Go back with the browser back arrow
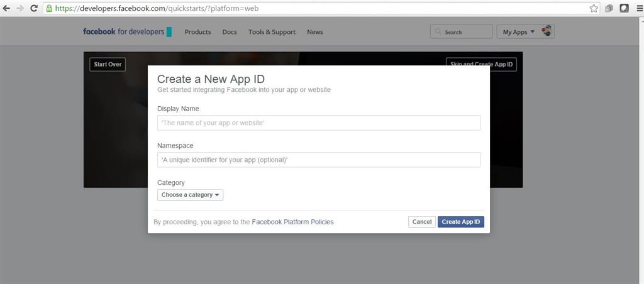This screenshot has width=644, height=284. (6, 8)
